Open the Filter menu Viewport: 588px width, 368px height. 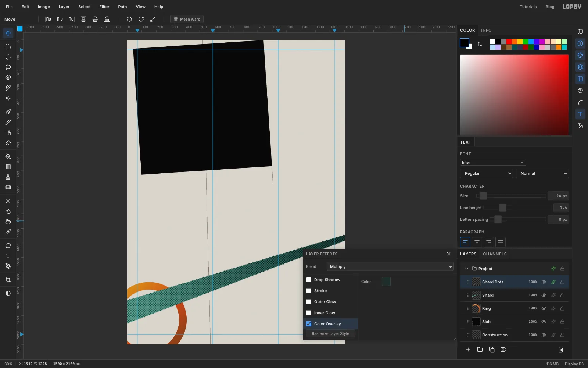[x=104, y=7]
